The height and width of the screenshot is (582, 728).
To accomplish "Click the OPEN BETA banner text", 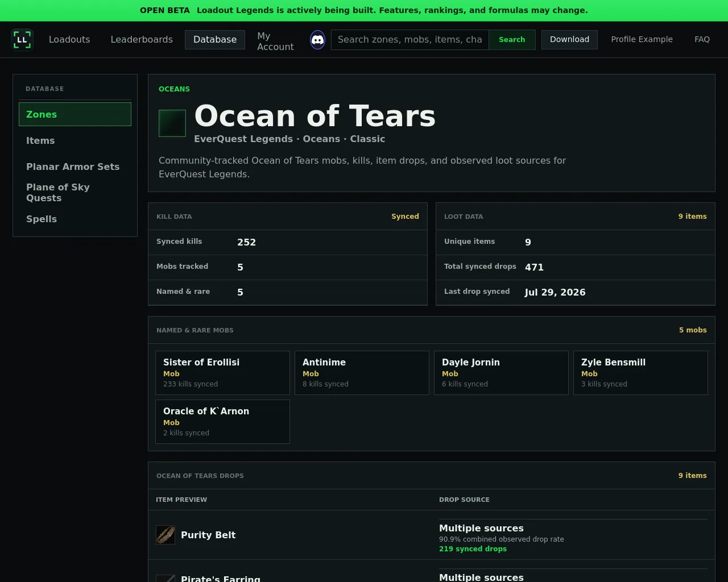I will pos(165,10).
